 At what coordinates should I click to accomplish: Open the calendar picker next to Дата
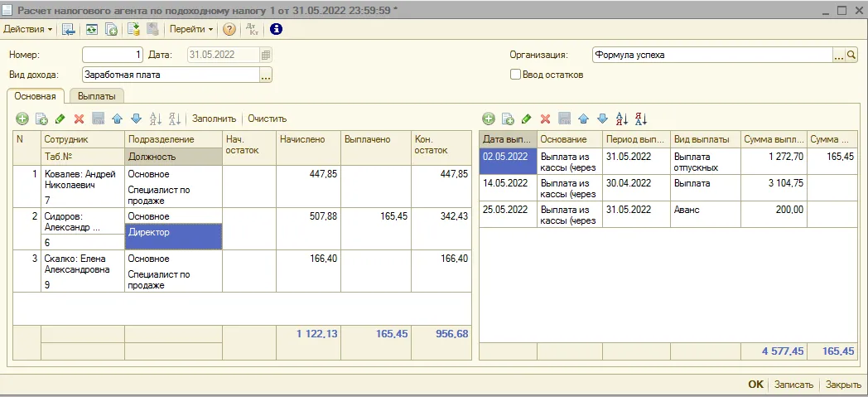pyautogui.click(x=266, y=55)
